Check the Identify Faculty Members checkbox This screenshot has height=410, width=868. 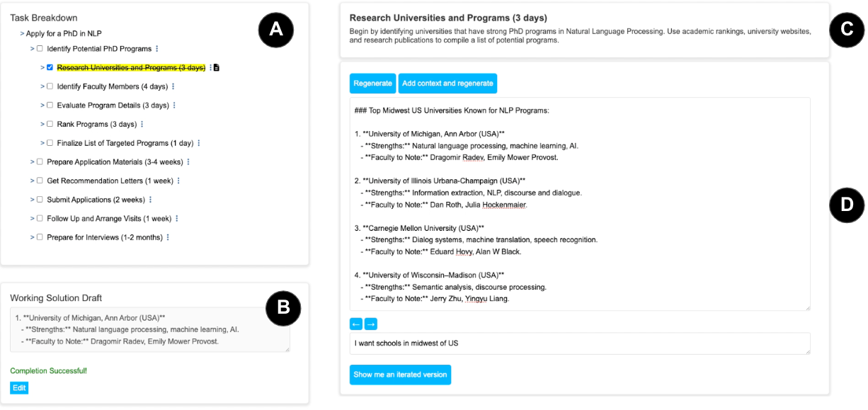[50, 86]
